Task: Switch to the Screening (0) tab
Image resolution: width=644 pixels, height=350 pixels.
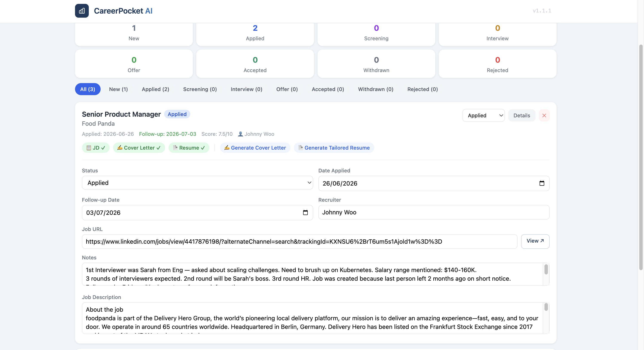Action: (x=200, y=89)
